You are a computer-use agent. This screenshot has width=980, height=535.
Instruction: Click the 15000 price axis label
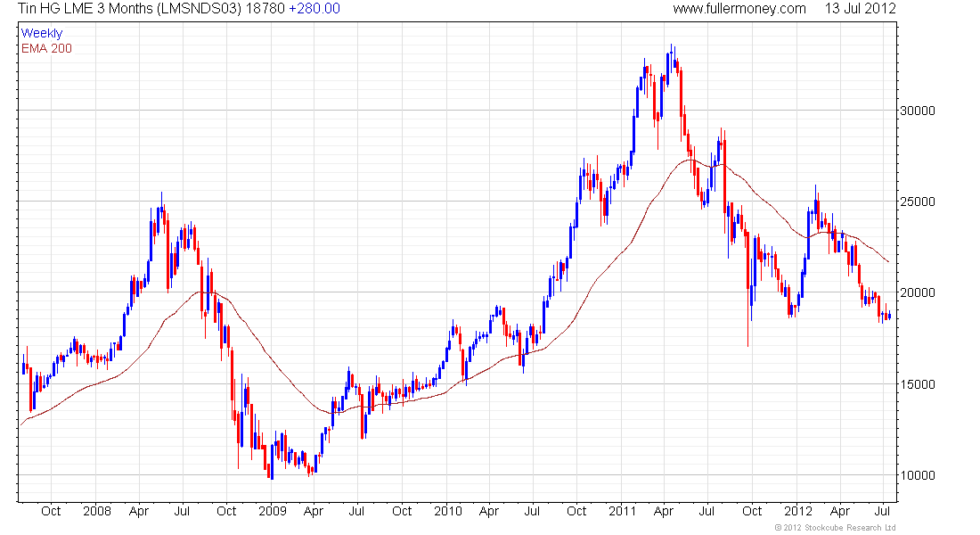pos(918,384)
